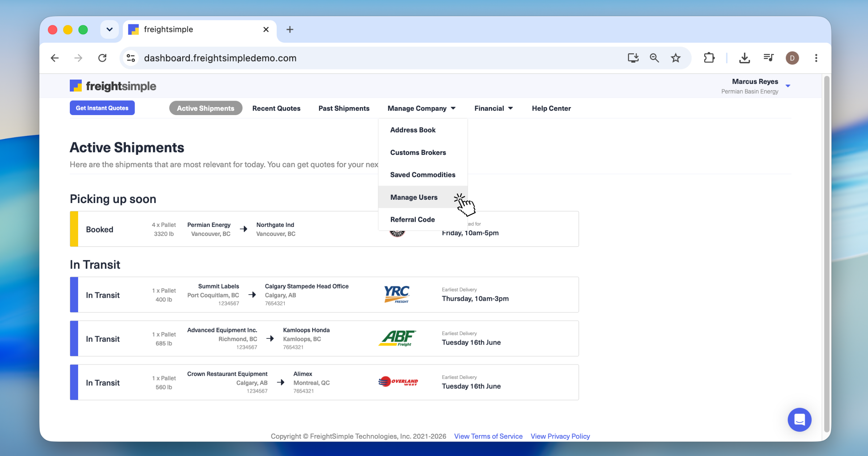Click the ABF Freight carrier logo
Screen dimensions: 868x456
(x=397, y=338)
